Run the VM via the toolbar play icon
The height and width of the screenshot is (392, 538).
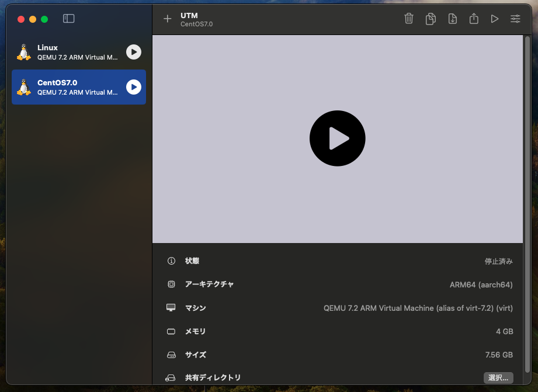pyautogui.click(x=494, y=18)
